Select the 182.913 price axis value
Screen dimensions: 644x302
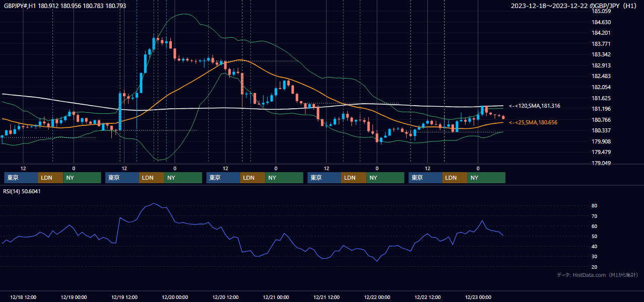(601, 65)
